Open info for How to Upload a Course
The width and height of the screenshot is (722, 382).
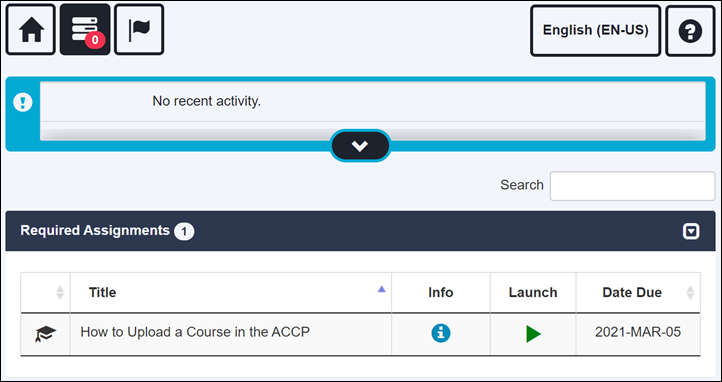pos(441,333)
